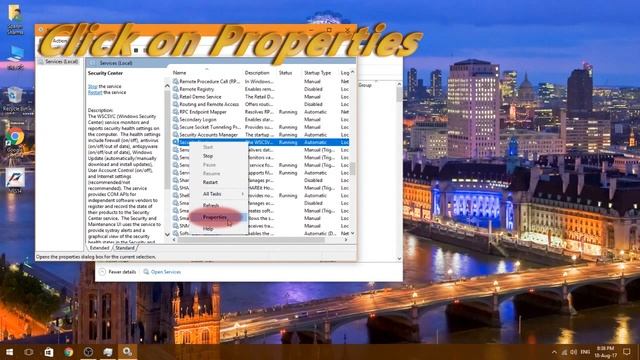Select the RPC Endpoint Mapper service name
640x360 pixels.
click(203, 112)
